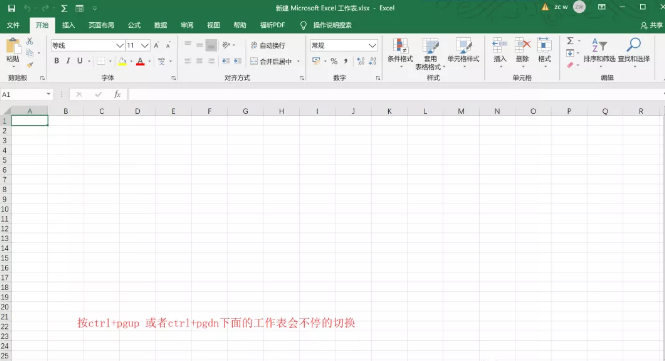Apply the red font color A

tap(140, 62)
